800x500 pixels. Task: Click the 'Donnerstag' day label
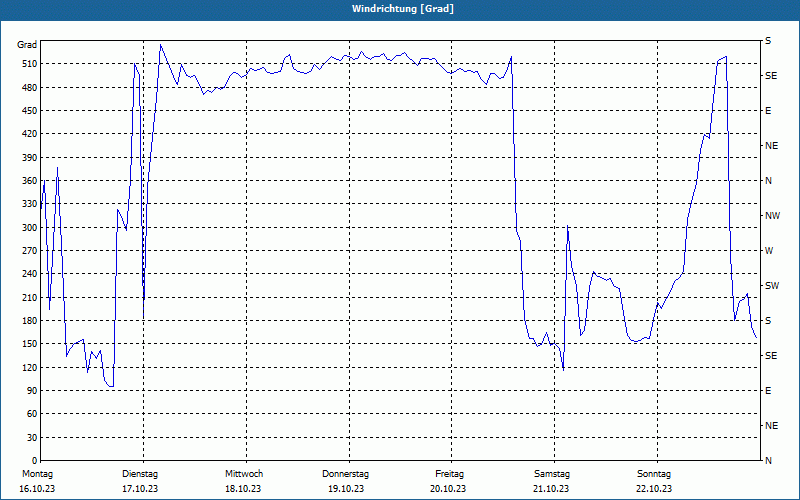pyautogui.click(x=345, y=474)
